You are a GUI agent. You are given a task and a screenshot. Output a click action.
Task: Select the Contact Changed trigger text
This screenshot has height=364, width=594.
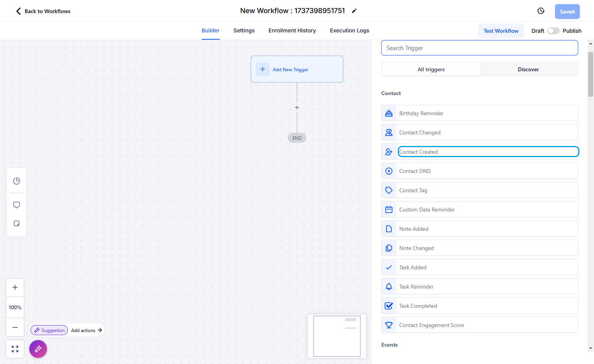tap(420, 133)
